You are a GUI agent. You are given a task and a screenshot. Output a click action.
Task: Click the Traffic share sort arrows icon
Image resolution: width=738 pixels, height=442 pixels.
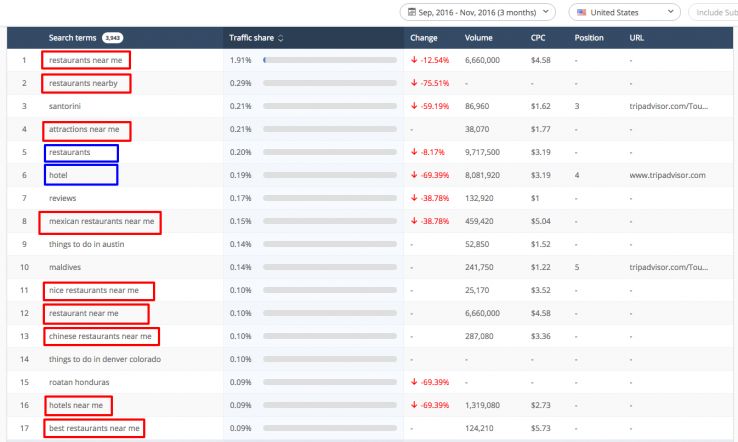point(281,38)
